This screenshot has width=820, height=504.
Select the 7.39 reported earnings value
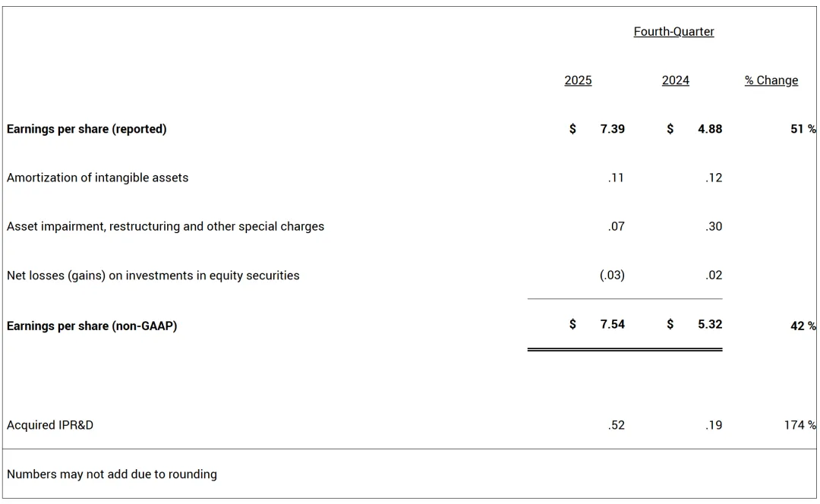[x=612, y=129]
